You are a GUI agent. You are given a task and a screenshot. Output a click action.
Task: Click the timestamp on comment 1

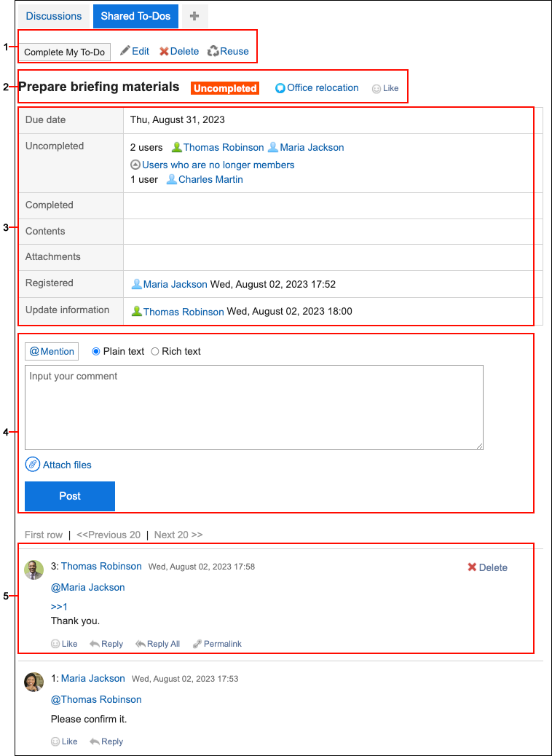point(185,679)
